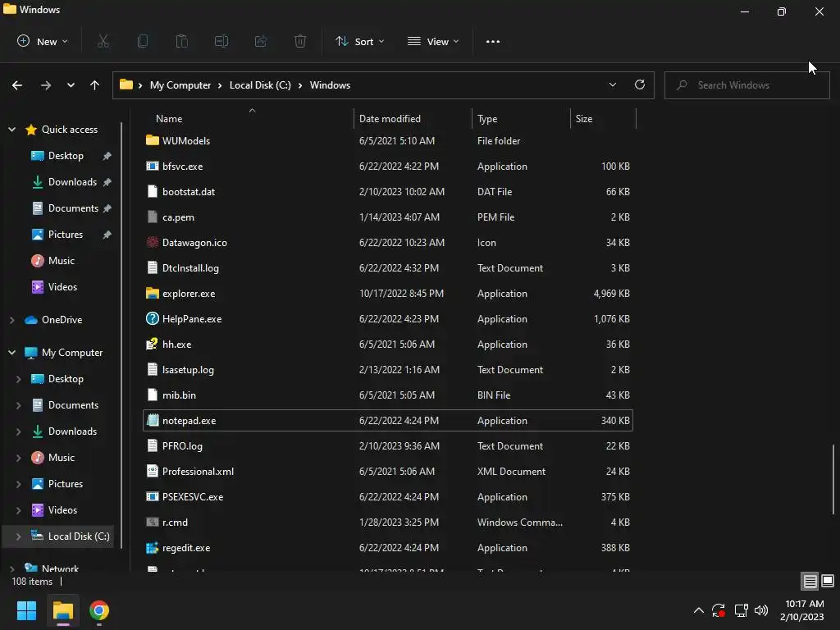
Task: Select the r.cmd file
Action: coord(388,523)
